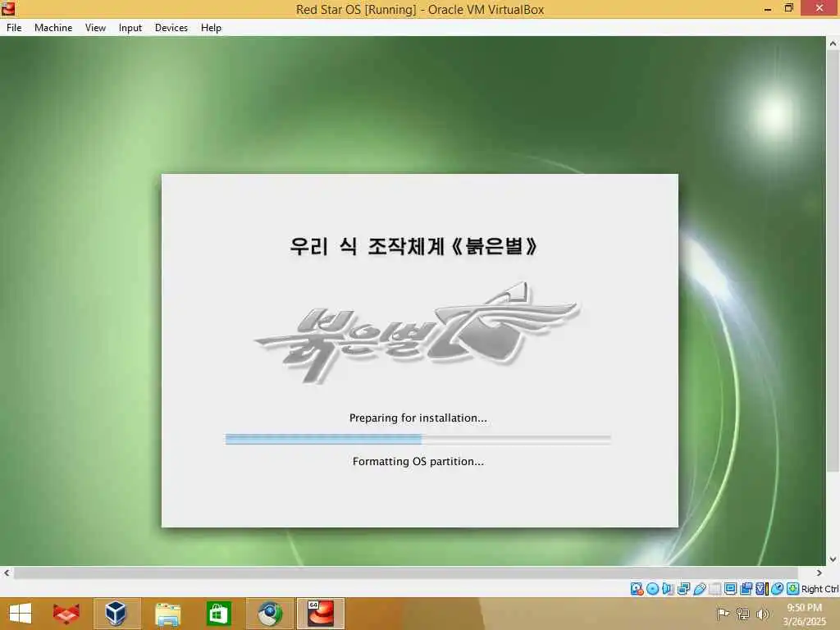Click the network tray icon

pos(742,614)
